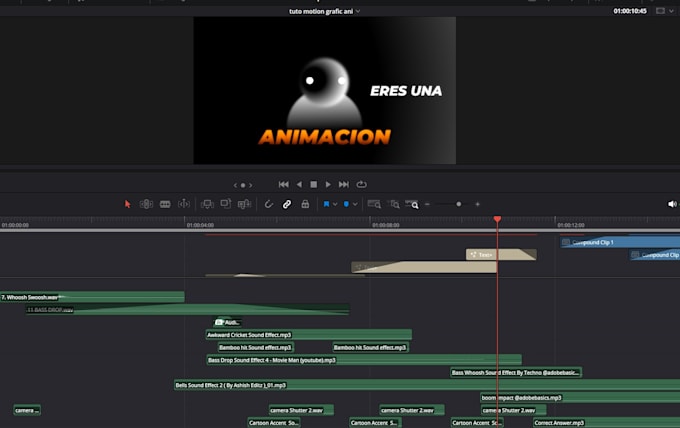The image size is (680, 428).
Task: Click the viewer mode icon near timecode
Action: pos(660,11)
